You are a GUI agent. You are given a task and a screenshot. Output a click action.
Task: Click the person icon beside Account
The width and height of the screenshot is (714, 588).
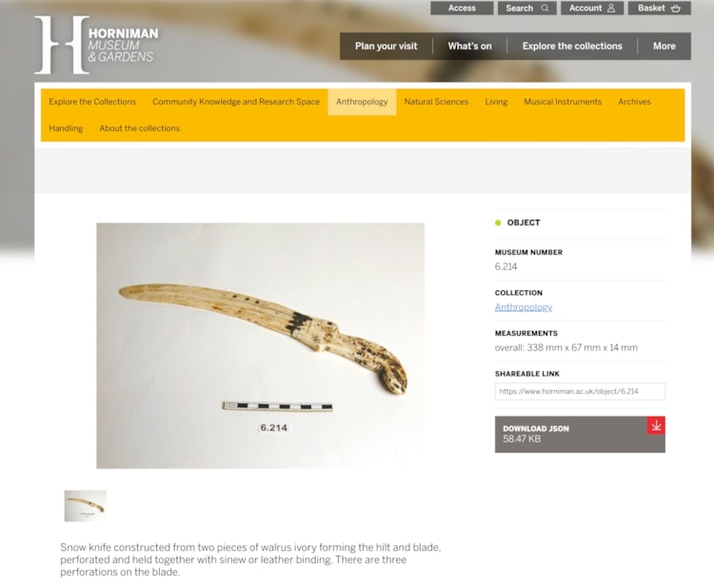(x=611, y=9)
